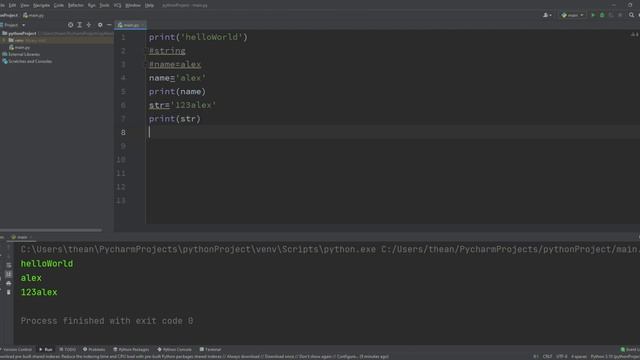Click the #name=alex comment line
Viewport: 640px width, 360px height.
(175, 64)
